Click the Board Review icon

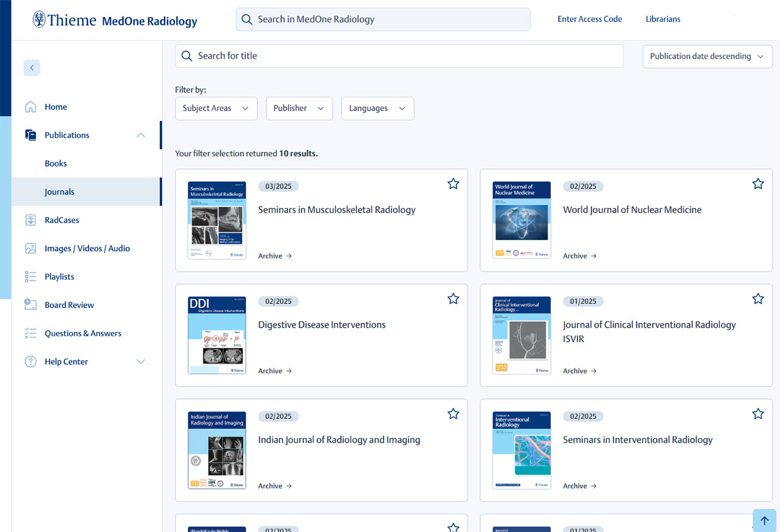pyautogui.click(x=30, y=305)
